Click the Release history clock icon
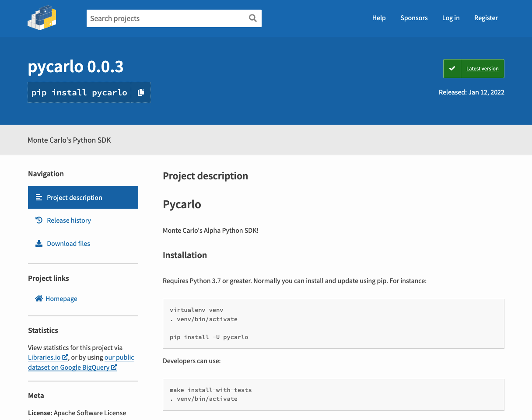This screenshot has height=420, width=532. (39, 220)
